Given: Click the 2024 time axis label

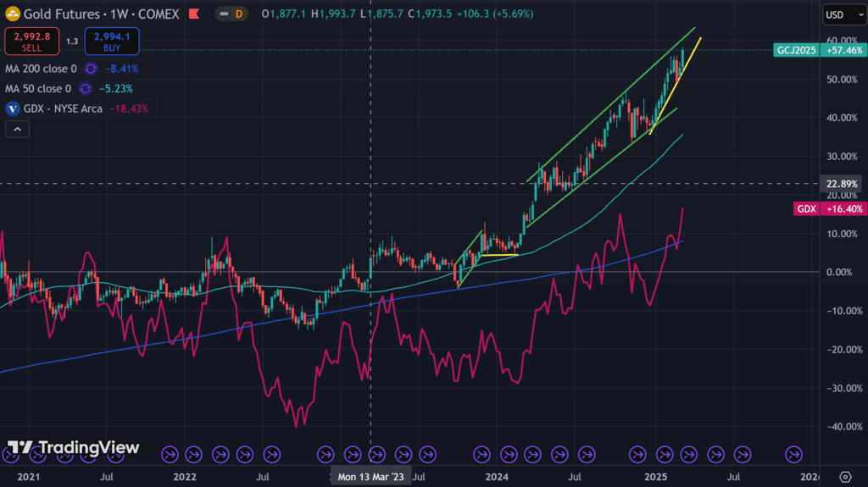Looking at the screenshot, I should coord(497,477).
